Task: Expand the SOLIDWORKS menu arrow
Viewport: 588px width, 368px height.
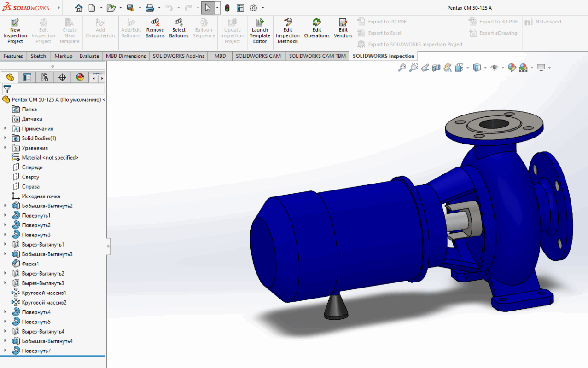Action: pyautogui.click(x=58, y=8)
